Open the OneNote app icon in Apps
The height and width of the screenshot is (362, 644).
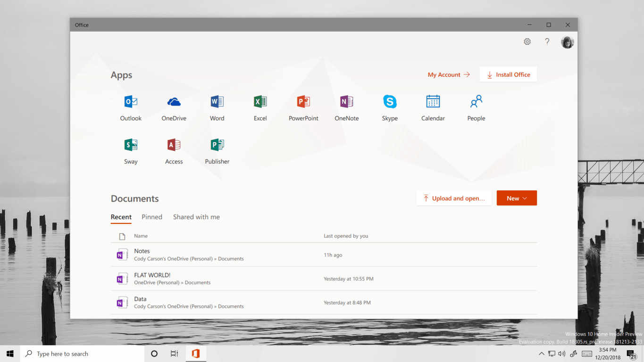(x=347, y=102)
